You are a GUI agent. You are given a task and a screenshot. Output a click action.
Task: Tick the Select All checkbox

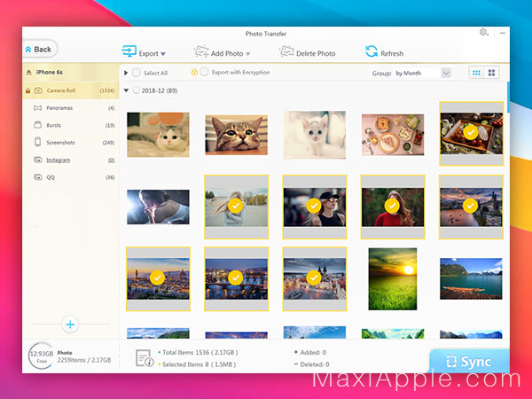137,73
